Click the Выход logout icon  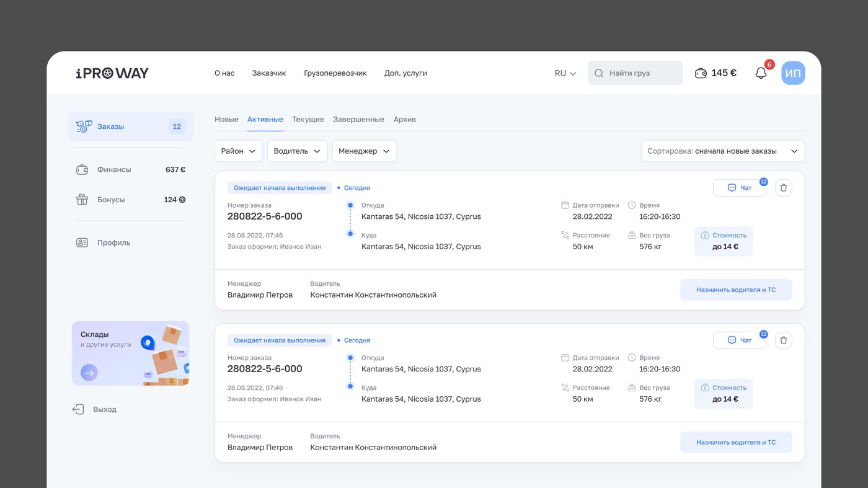78,409
